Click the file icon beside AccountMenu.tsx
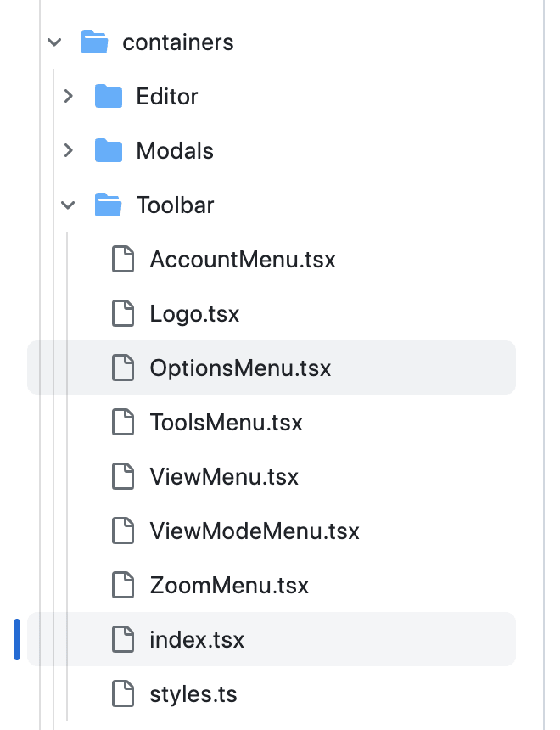 [123, 259]
